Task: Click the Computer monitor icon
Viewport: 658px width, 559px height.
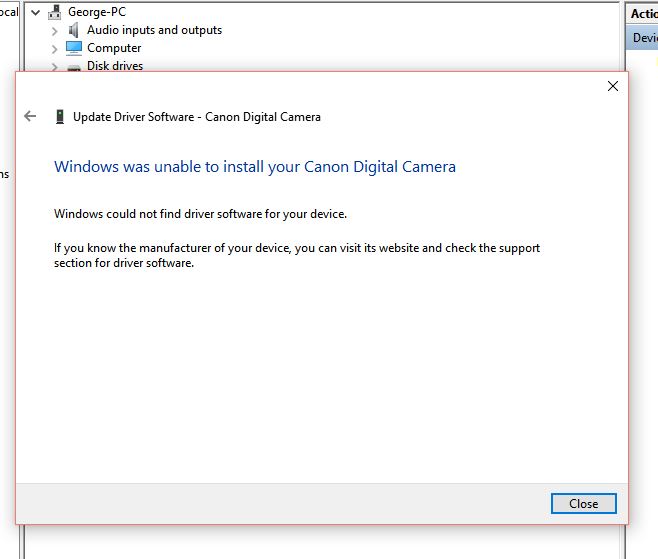Action: [x=74, y=48]
